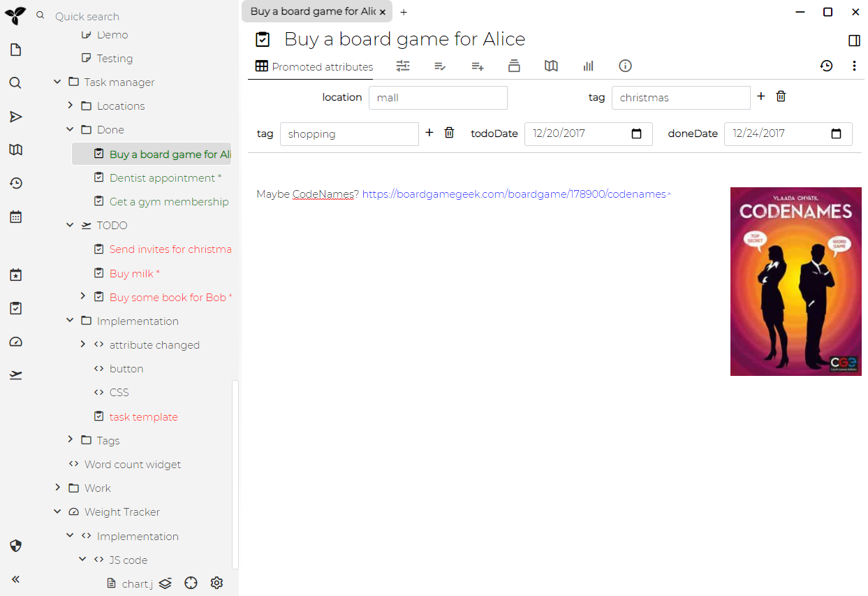Collapse the Task manager tree

coord(57,82)
